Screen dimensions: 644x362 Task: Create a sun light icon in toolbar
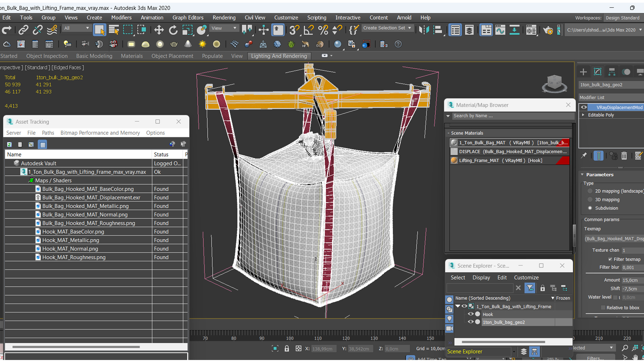[202, 44]
